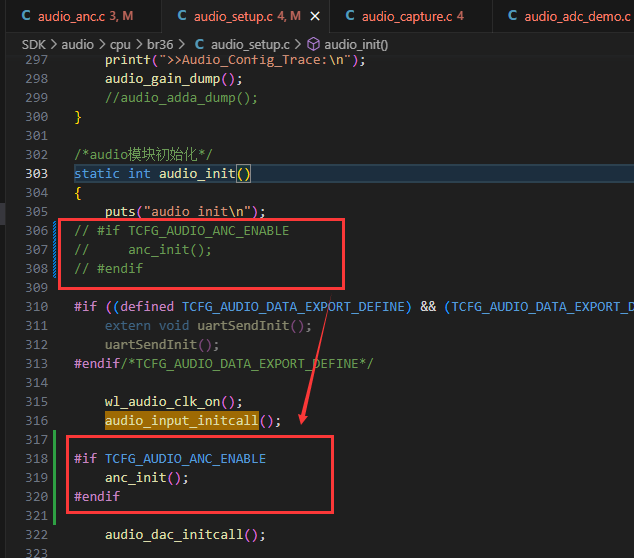Click TCFG_AUDIO_DATA_EXPORT_DEFINE on line 310
The height and width of the screenshot is (558, 634).
293,306
